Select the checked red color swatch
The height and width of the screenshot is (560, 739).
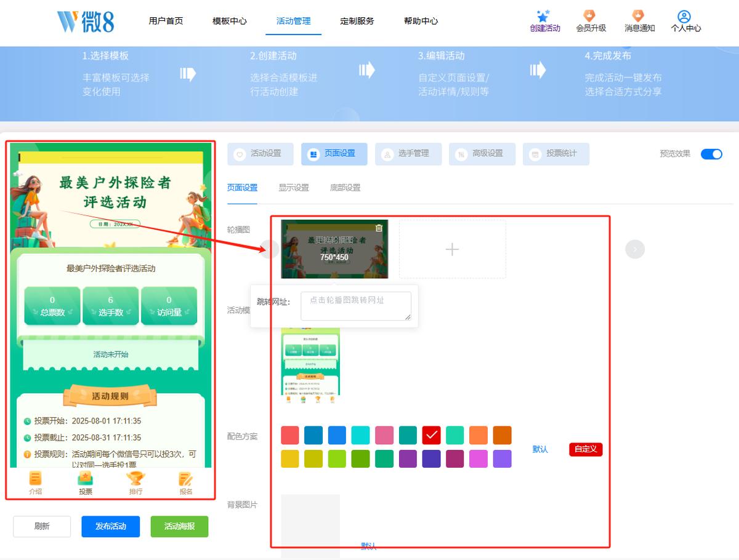(x=432, y=435)
